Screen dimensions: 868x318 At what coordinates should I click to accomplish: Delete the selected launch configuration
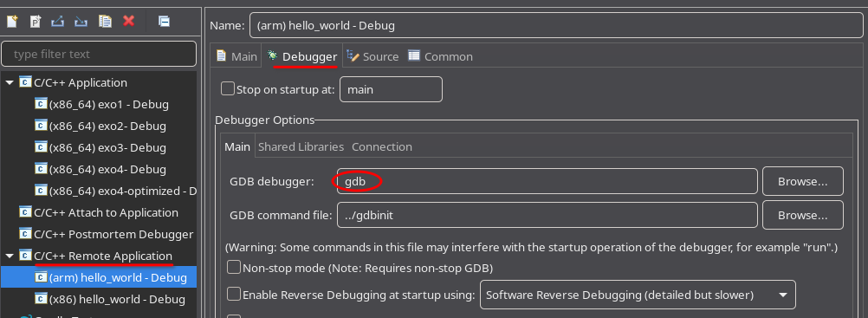[x=128, y=21]
